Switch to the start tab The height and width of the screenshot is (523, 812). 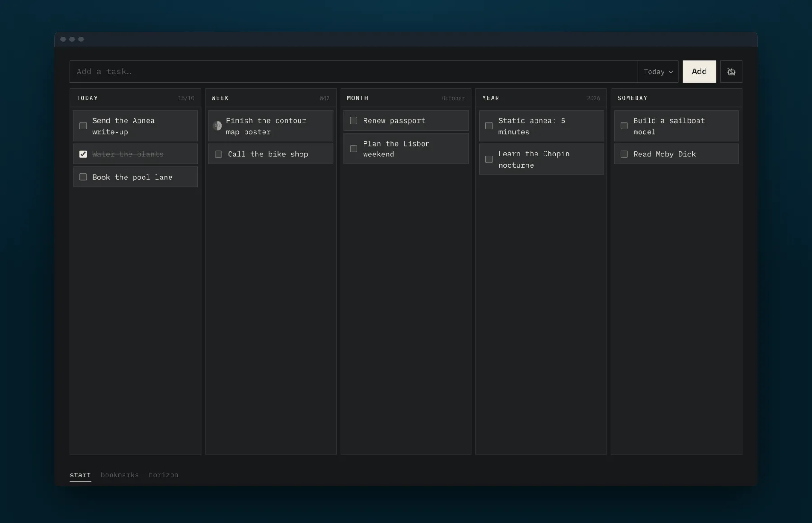80,475
